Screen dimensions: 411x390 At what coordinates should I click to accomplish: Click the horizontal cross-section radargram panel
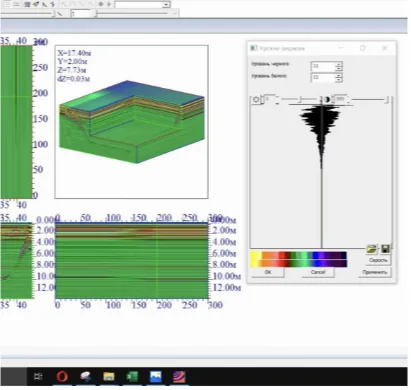132,260
